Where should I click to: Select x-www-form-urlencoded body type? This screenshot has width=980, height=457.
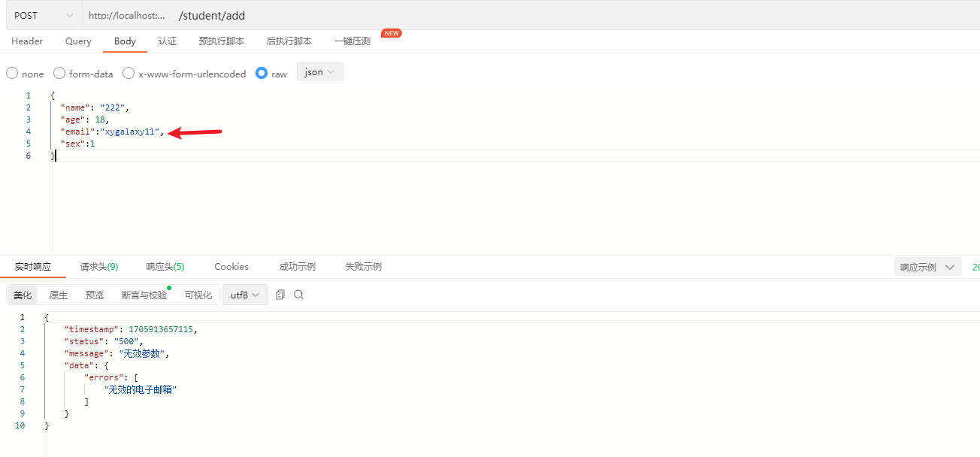point(129,74)
